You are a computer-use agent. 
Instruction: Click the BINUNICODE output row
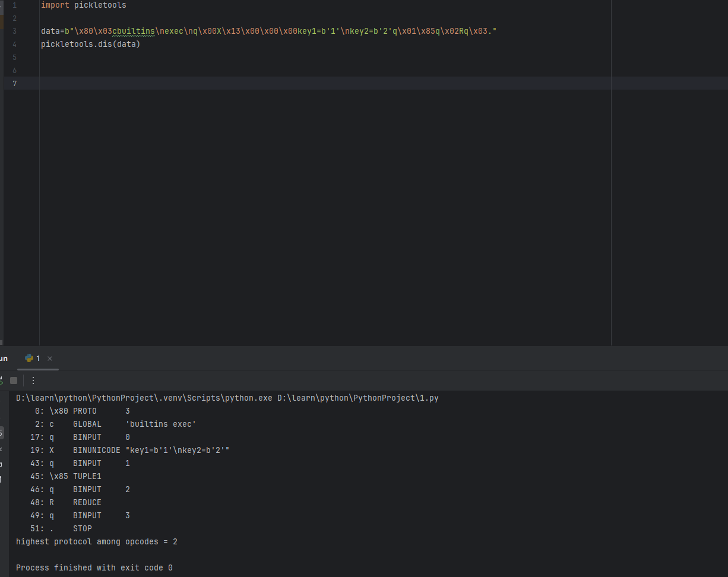(130, 450)
